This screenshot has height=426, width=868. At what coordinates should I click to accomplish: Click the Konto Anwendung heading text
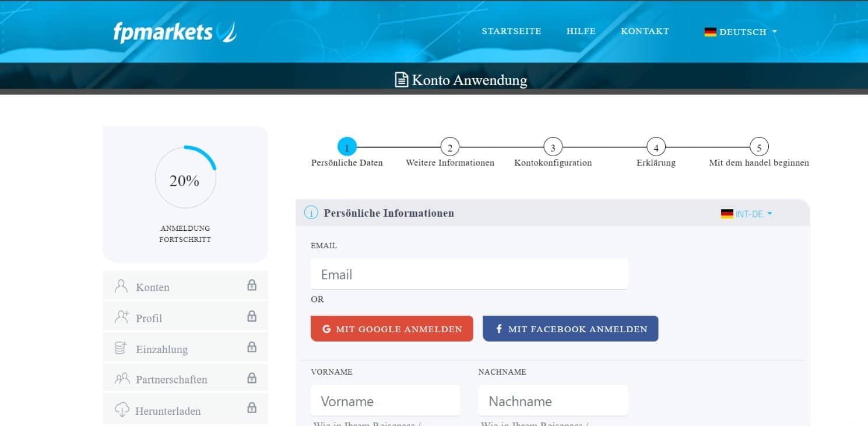[469, 80]
